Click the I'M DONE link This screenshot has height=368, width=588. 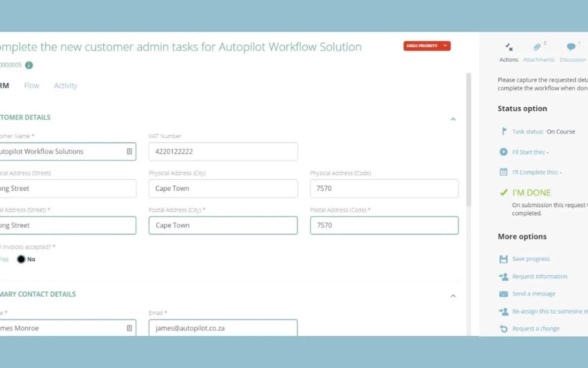531,192
